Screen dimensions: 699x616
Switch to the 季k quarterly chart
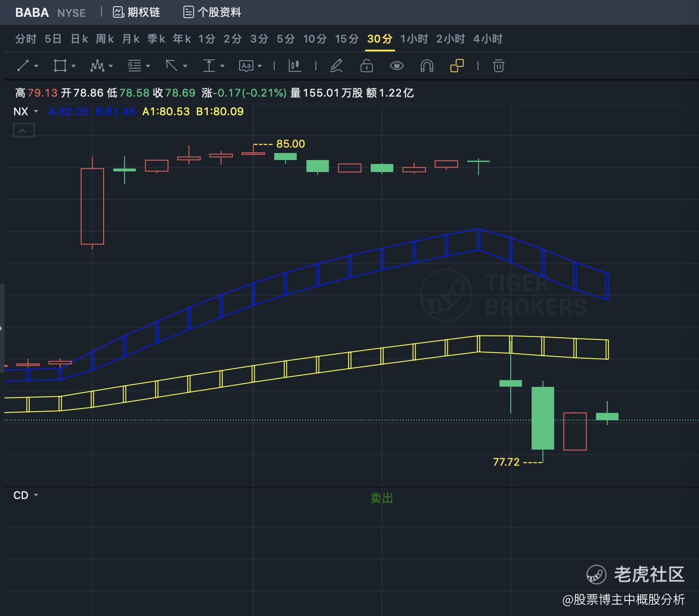click(x=156, y=39)
